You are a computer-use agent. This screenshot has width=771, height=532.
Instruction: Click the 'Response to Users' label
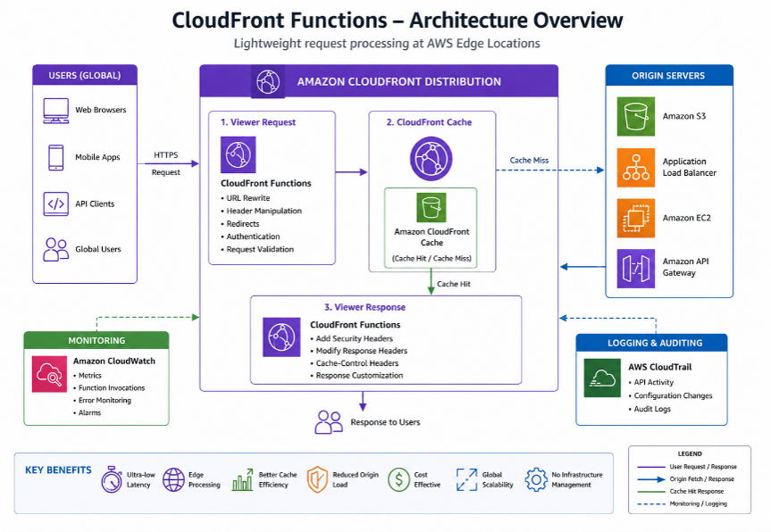pos(385,422)
